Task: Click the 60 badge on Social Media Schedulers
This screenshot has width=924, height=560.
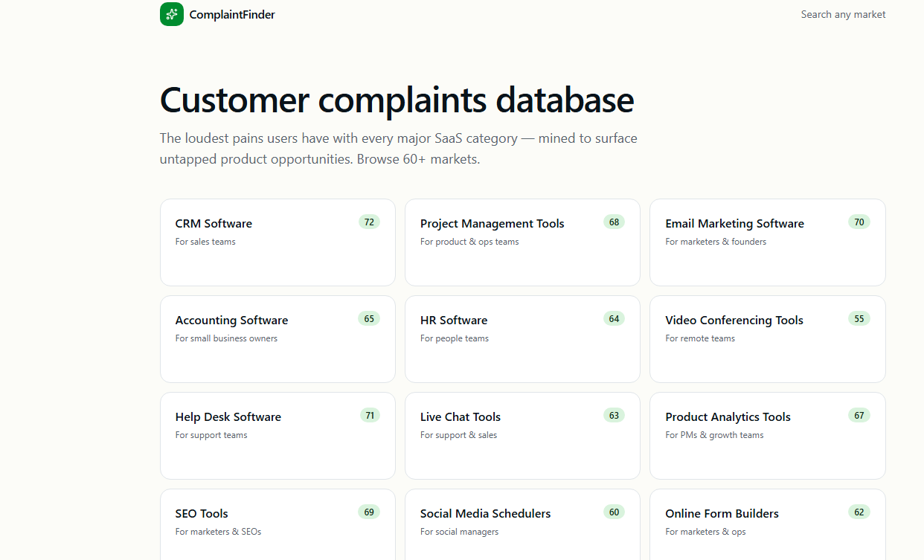Action: (x=614, y=512)
